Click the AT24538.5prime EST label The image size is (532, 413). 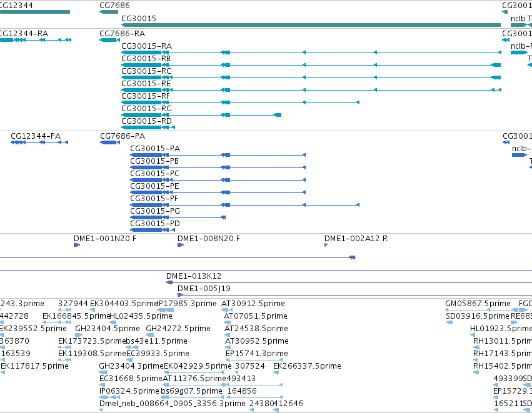pos(256,329)
